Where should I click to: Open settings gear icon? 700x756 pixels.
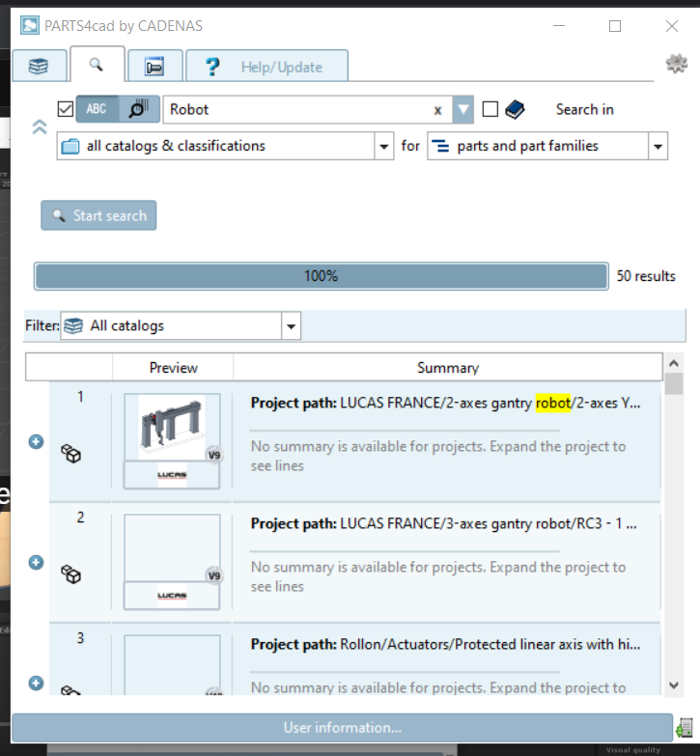(677, 63)
